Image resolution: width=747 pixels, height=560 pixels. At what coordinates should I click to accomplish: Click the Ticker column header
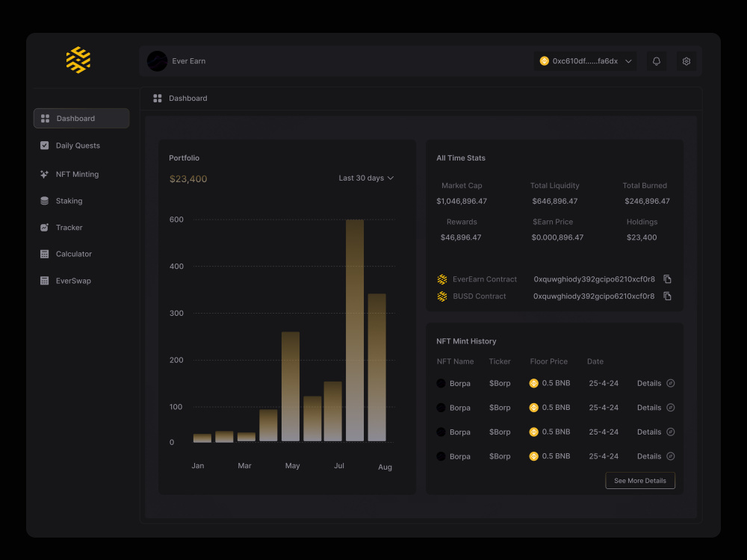(x=499, y=361)
